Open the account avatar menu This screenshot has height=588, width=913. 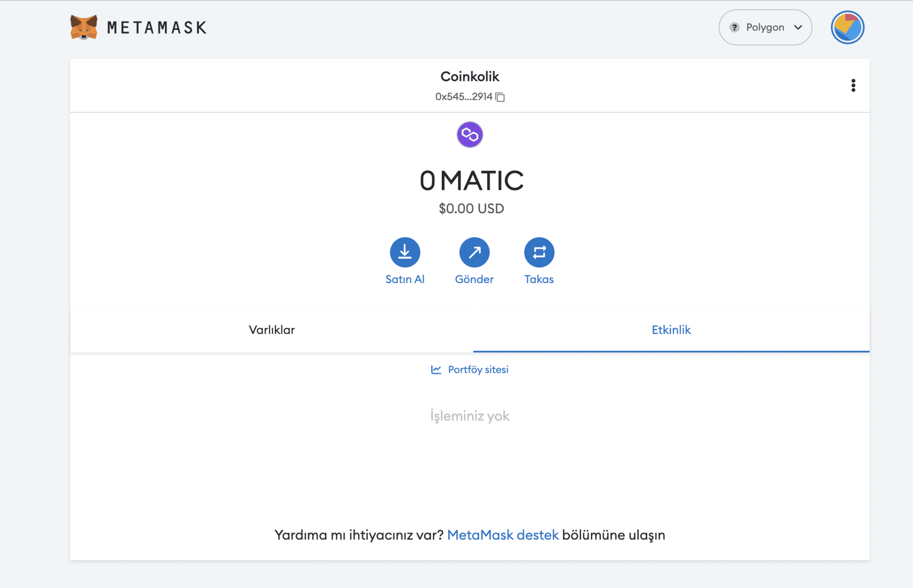pyautogui.click(x=847, y=27)
